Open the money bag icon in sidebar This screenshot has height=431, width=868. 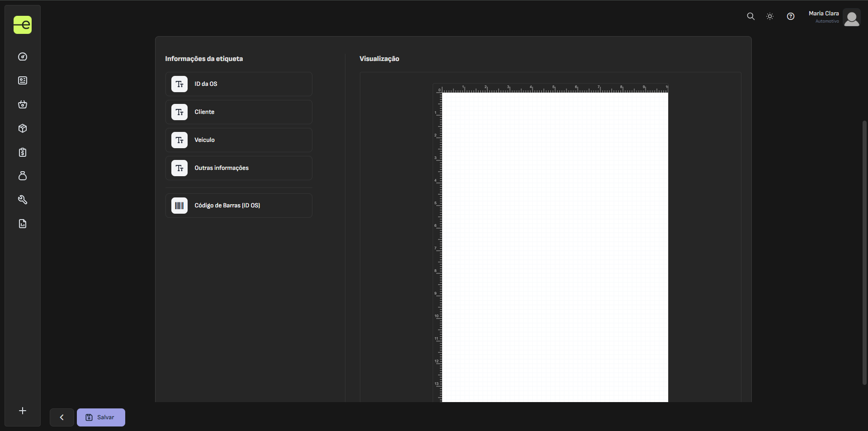tap(23, 176)
